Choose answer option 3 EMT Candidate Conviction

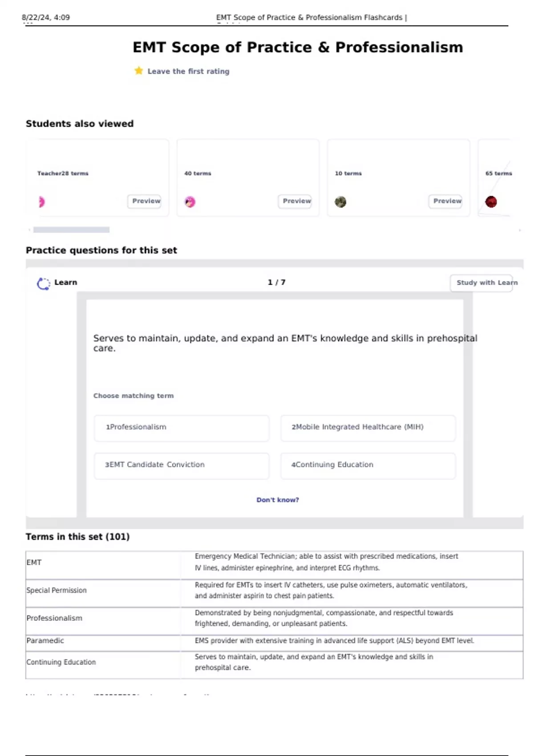tap(182, 465)
